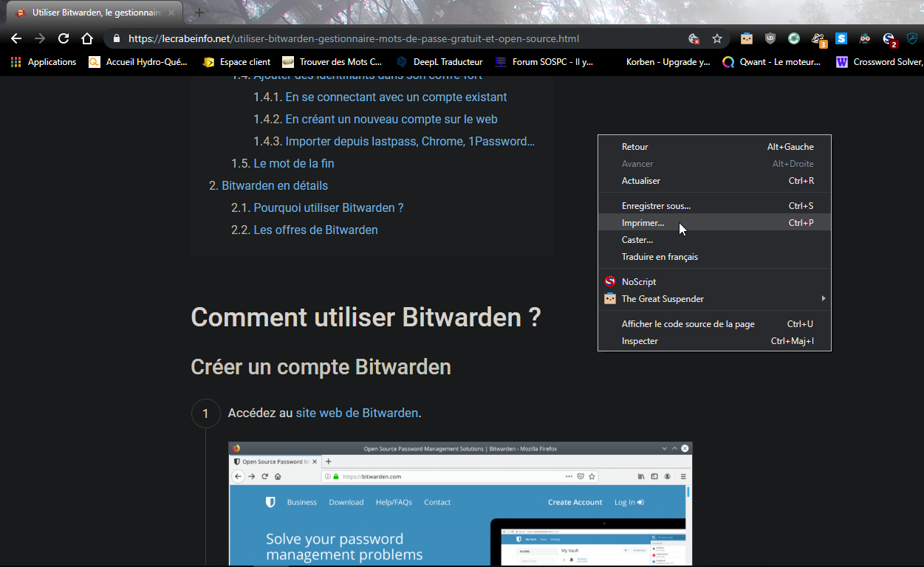Screen dimensions: 924x567
Task: Open the hooded glasses character extension icon
Action: click(x=865, y=38)
